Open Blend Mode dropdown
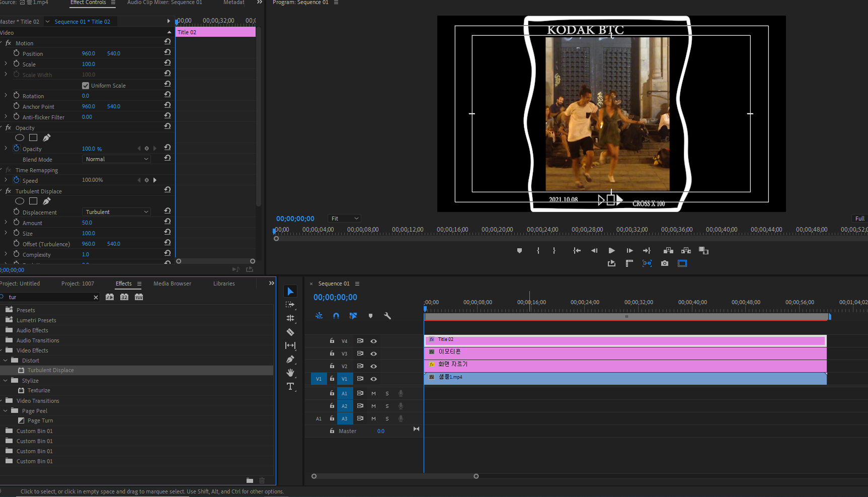This screenshot has width=868, height=497. click(116, 159)
